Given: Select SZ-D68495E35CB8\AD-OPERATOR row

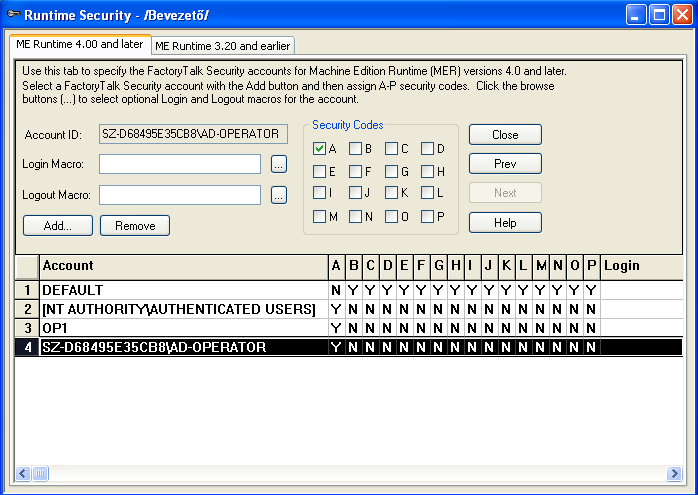Looking at the screenshot, I should pyautogui.click(x=349, y=347).
